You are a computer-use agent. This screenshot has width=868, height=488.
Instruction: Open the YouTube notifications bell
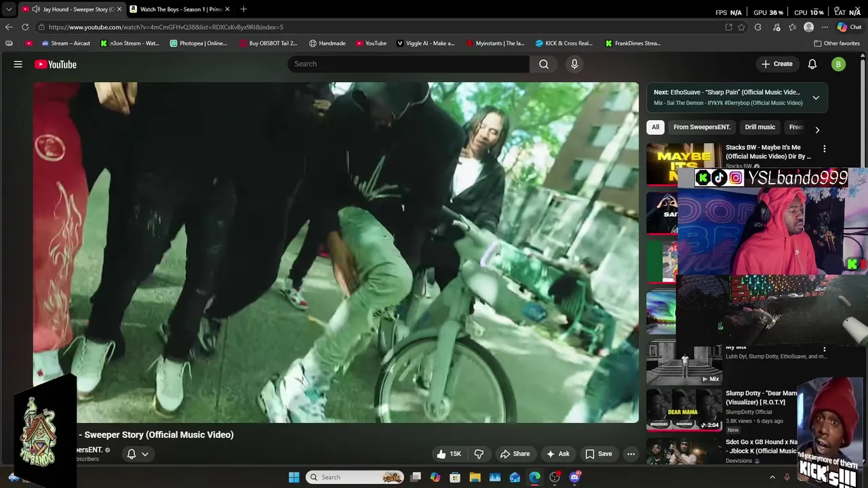pos(812,64)
